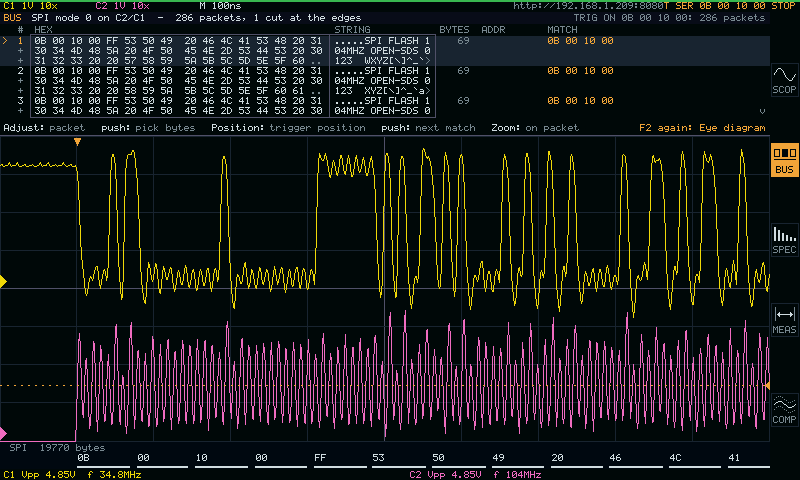The width and height of the screenshot is (800, 480).
Task: Click the C2 Vpp 4.85V measurement
Action: [x=445, y=474]
